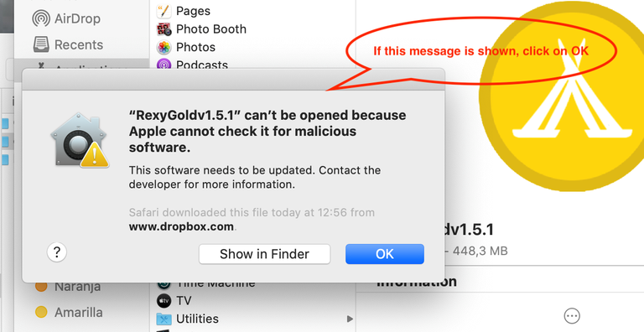644x332 pixels.
Task: Expand the Utilities folder arrow
Action: (x=350, y=319)
